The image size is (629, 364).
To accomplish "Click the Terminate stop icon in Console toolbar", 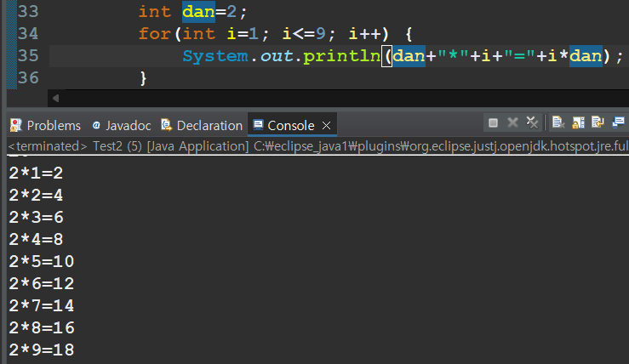I will click(493, 122).
